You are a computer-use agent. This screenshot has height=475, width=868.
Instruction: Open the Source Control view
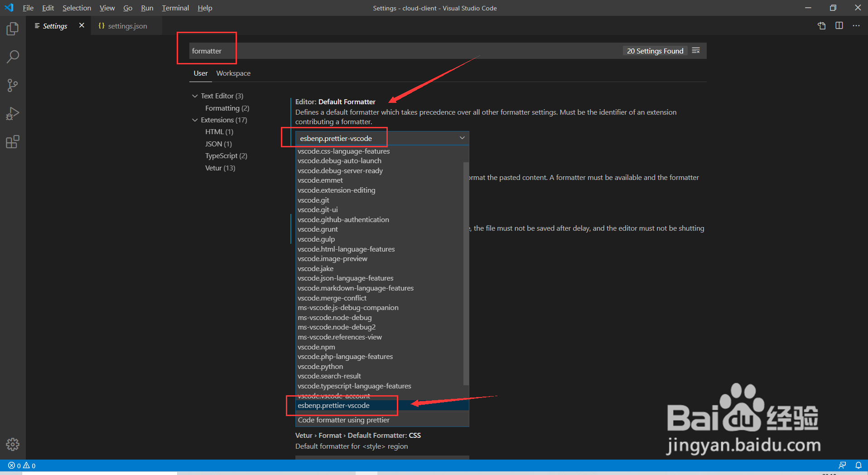(13, 85)
